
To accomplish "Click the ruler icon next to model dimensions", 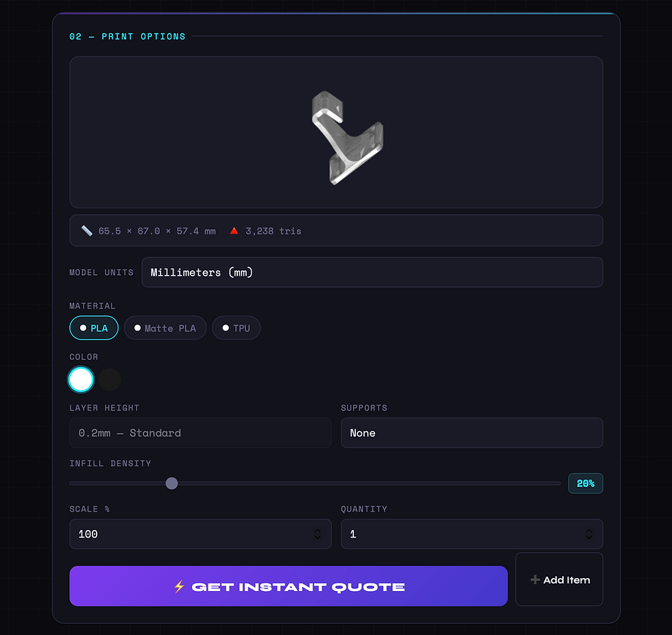I will pyautogui.click(x=86, y=230).
